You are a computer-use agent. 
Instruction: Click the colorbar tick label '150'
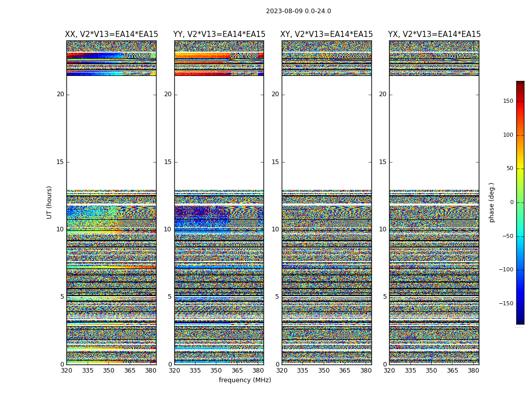(x=508, y=101)
